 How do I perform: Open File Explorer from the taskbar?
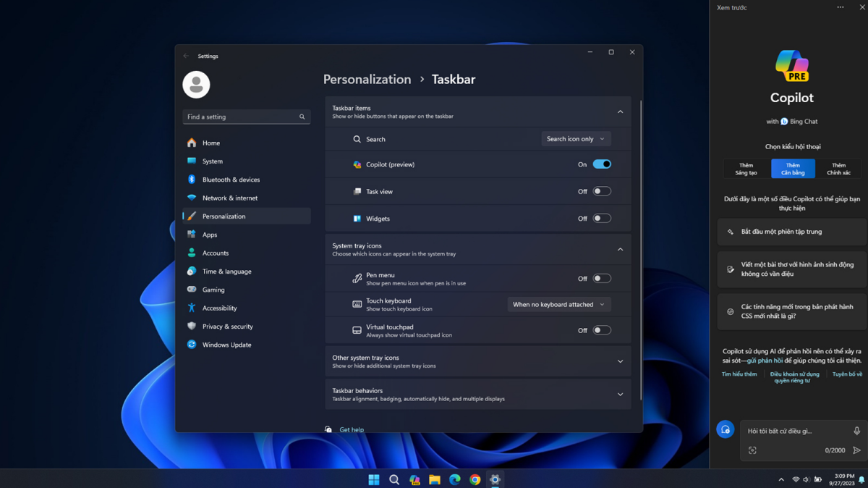click(435, 479)
